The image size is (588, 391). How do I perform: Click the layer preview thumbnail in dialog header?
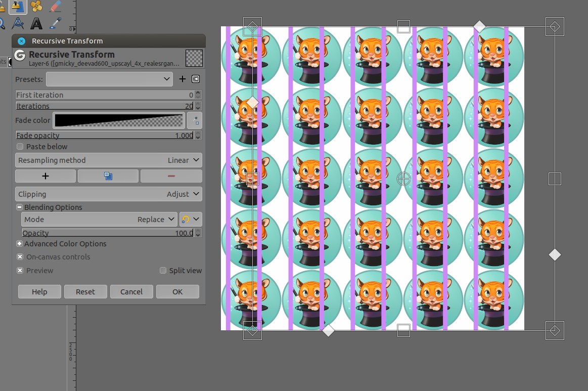pyautogui.click(x=194, y=58)
